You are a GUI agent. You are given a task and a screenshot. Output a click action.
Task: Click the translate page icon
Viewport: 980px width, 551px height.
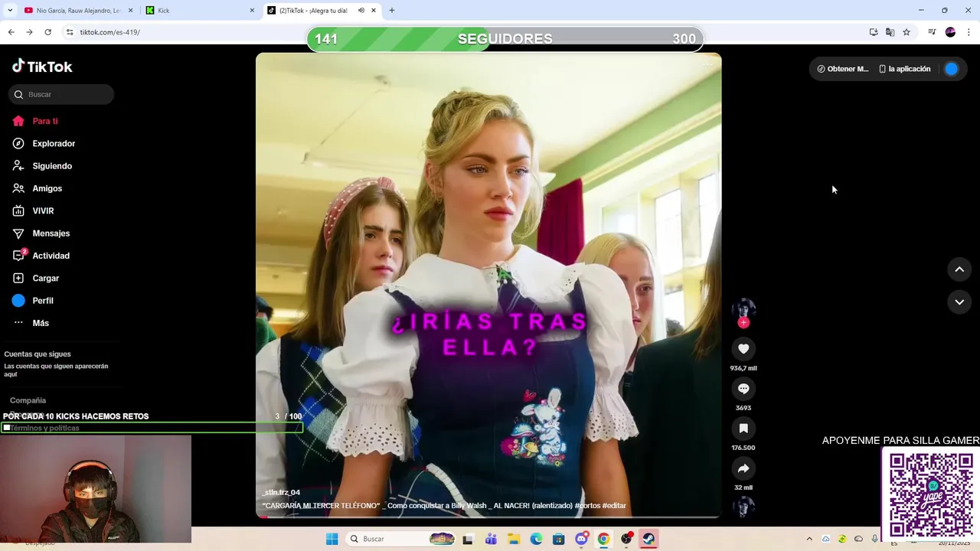click(890, 32)
